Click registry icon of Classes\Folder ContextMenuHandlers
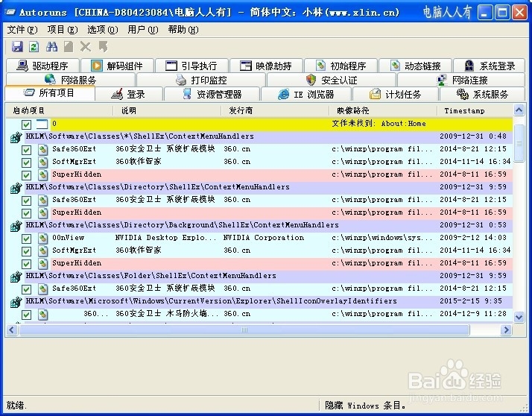 [16, 277]
